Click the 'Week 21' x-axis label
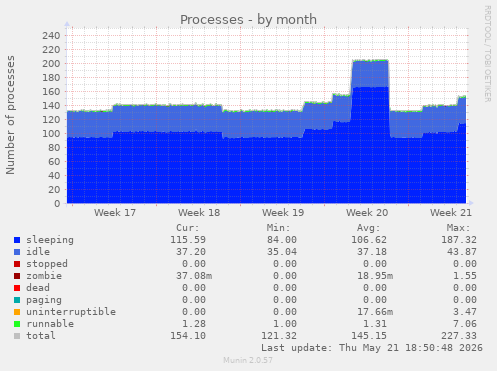The height and width of the screenshot is (371, 497). (x=451, y=213)
